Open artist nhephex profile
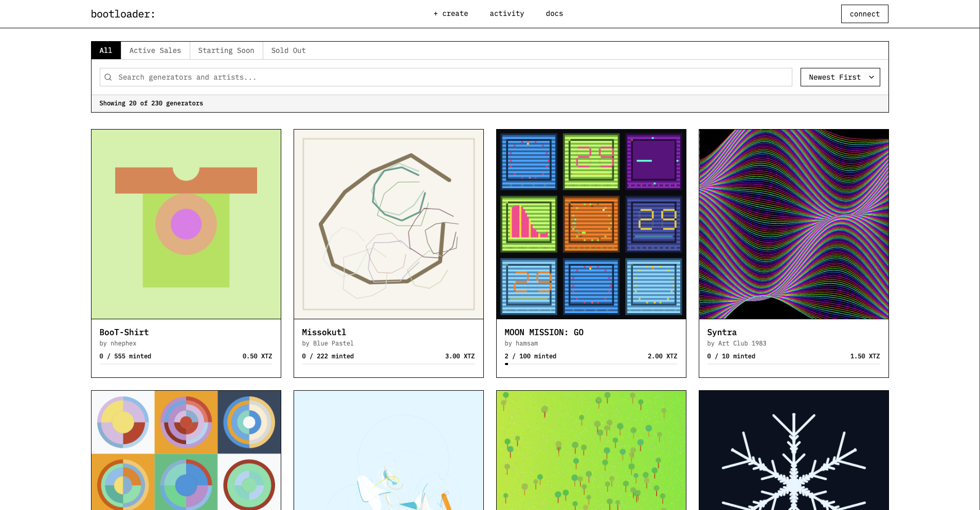Viewport: 980px width, 510px height. 123,343
